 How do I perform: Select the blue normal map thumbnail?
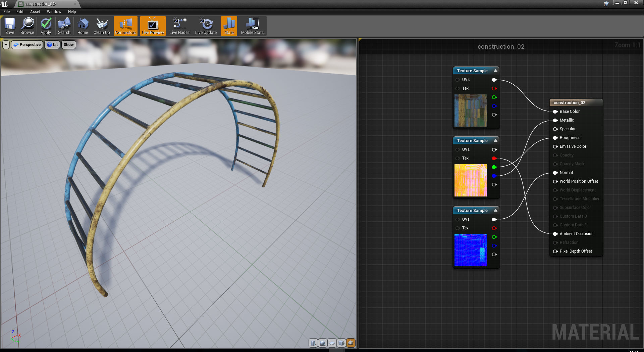point(470,250)
